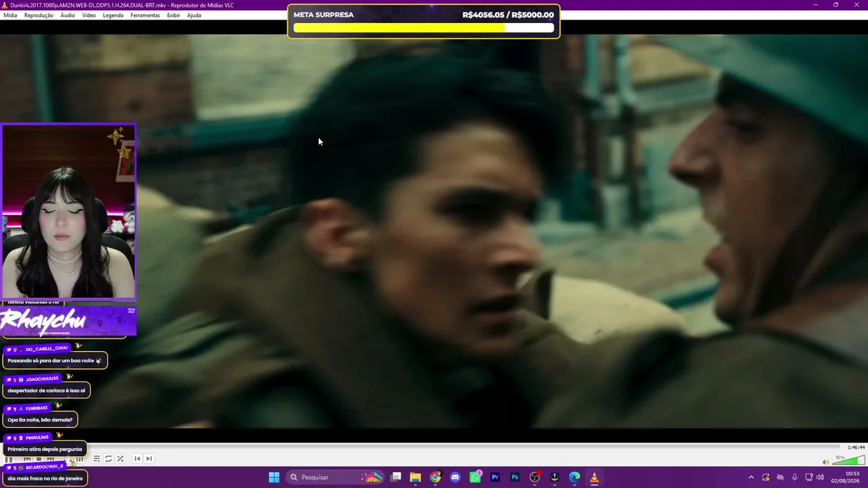Click the chat username FENRIRAS1
The height and width of the screenshot is (488, 868).
[x=37, y=408]
